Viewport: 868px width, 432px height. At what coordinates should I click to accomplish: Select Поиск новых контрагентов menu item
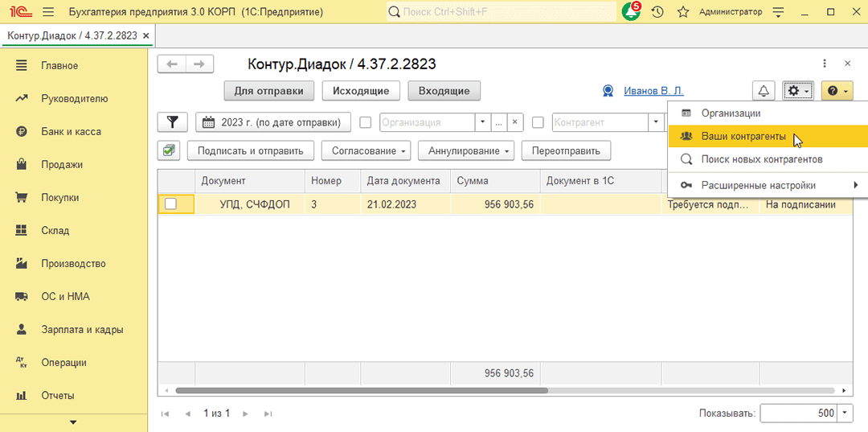point(768,159)
